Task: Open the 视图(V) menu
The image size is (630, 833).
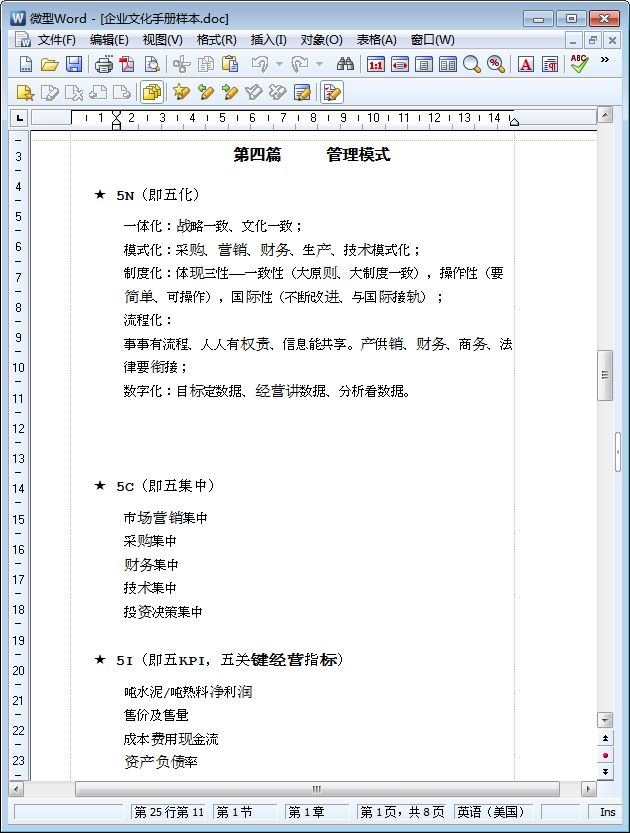Action: click(x=163, y=40)
